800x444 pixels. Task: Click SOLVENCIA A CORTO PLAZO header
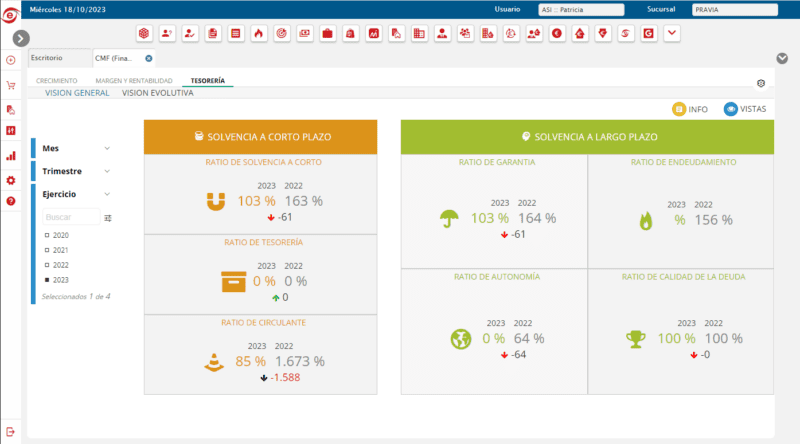261,137
